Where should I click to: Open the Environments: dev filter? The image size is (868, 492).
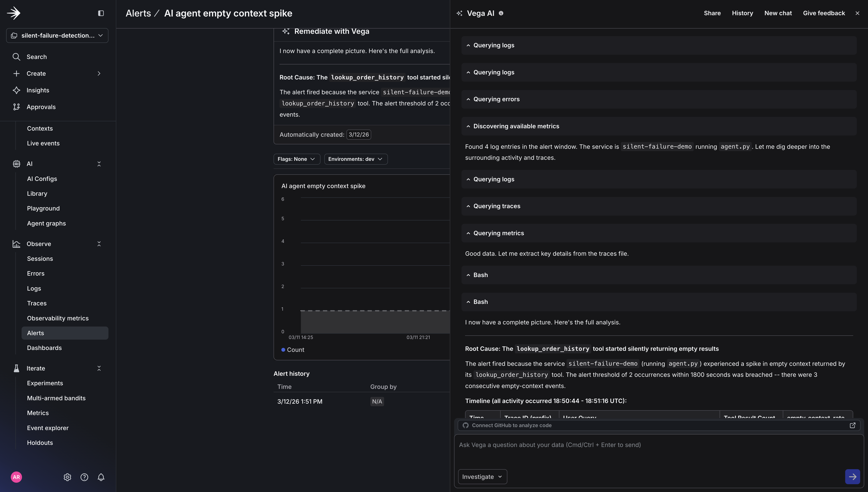355,159
